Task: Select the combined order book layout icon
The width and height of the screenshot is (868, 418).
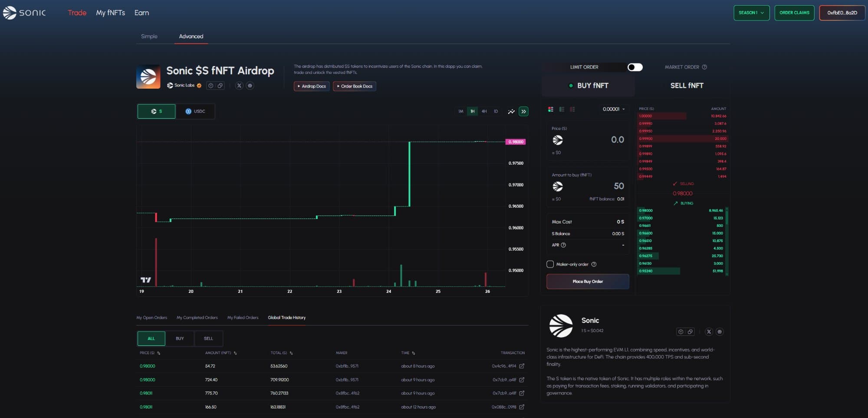Action: tap(551, 110)
